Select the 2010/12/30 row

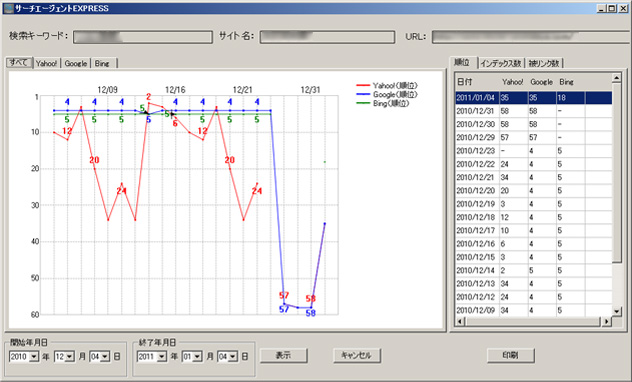click(x=534, y=125)
